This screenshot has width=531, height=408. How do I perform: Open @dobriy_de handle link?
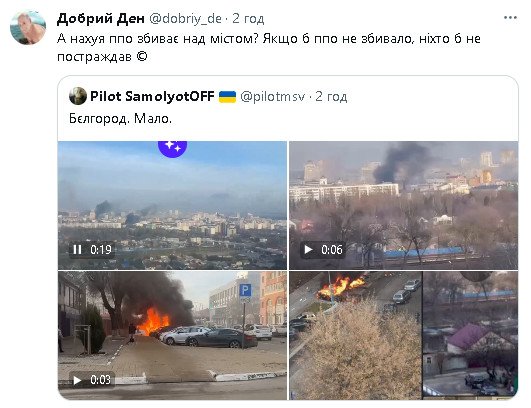[x=185, y=19]
